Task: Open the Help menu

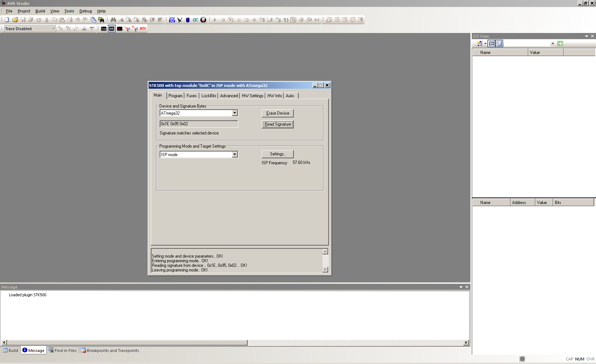Action: pos(101,11)
